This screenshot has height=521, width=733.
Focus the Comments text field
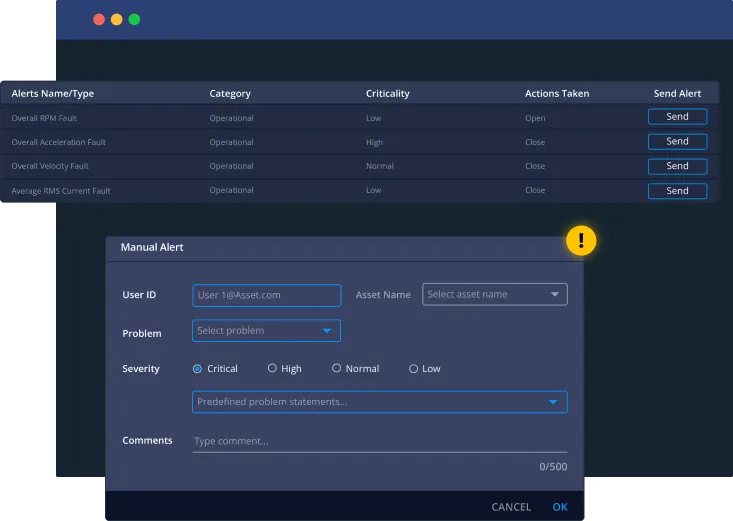tap(379, 441)
